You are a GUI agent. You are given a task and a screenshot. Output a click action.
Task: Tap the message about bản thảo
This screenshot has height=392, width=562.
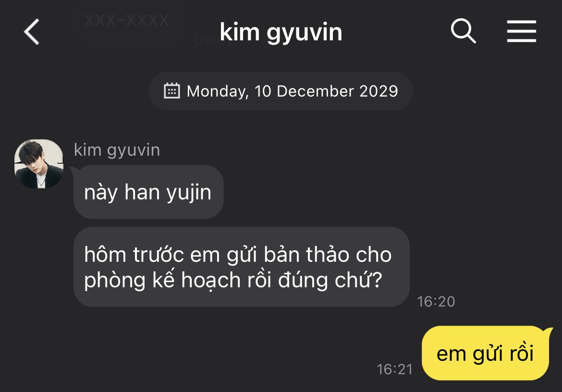pyautogui.click(x=241, y=267)
